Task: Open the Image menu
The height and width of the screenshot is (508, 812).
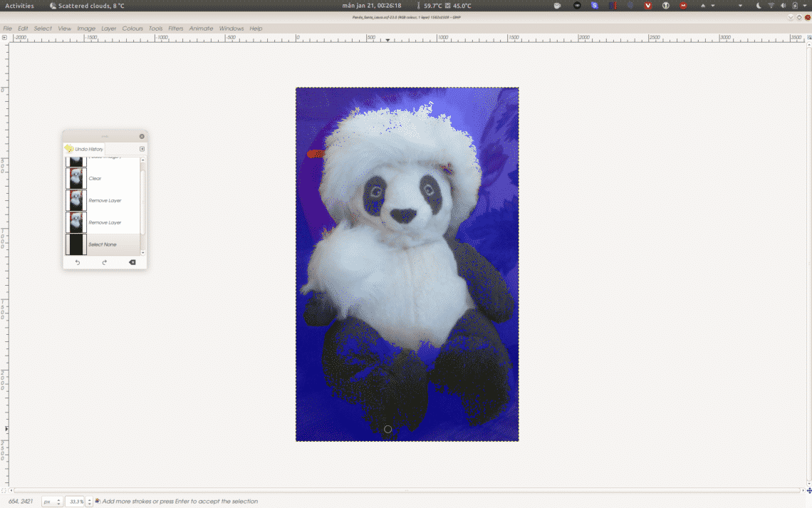Action: pyautogui.click(x=86, y=28)
